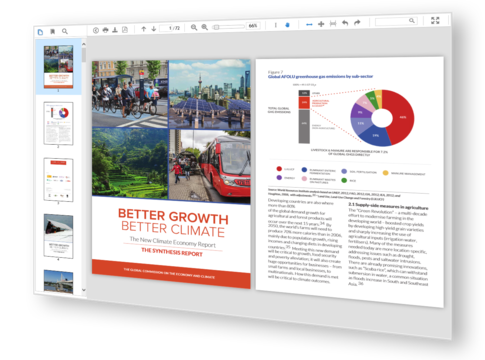Open the search panel in sidebar
485x360 pixels.
click(65, 31)
